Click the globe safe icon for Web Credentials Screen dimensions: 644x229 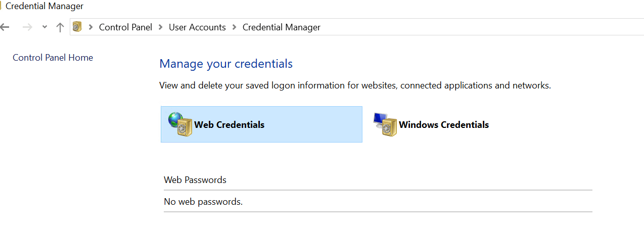point(180,124)
